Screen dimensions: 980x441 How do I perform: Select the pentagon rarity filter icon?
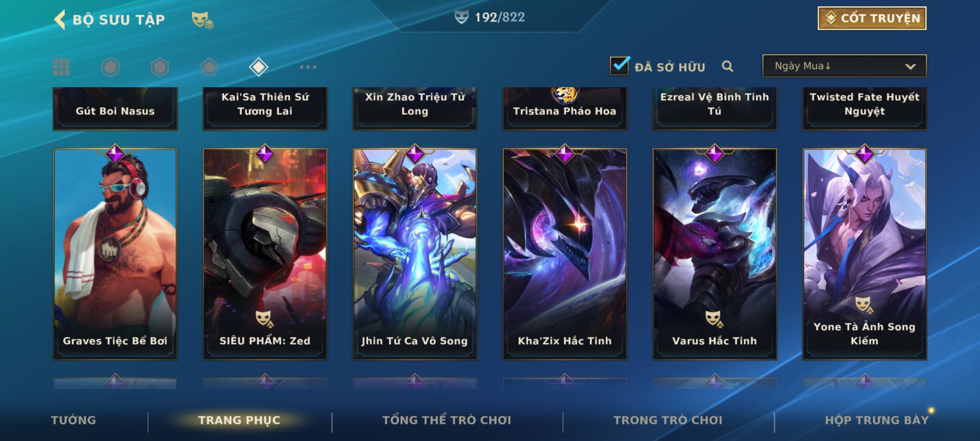pyautogui.click(x=209, y=67)
